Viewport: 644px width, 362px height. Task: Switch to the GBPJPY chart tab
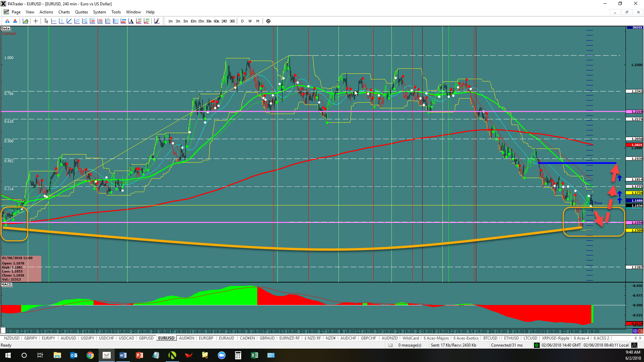click(31, 338)
